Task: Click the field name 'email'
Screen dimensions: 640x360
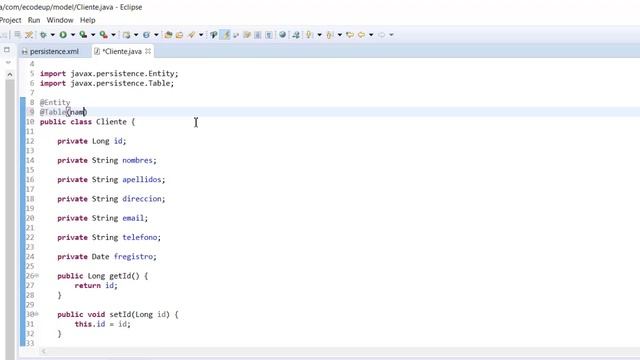Action: tap(133, 218)
